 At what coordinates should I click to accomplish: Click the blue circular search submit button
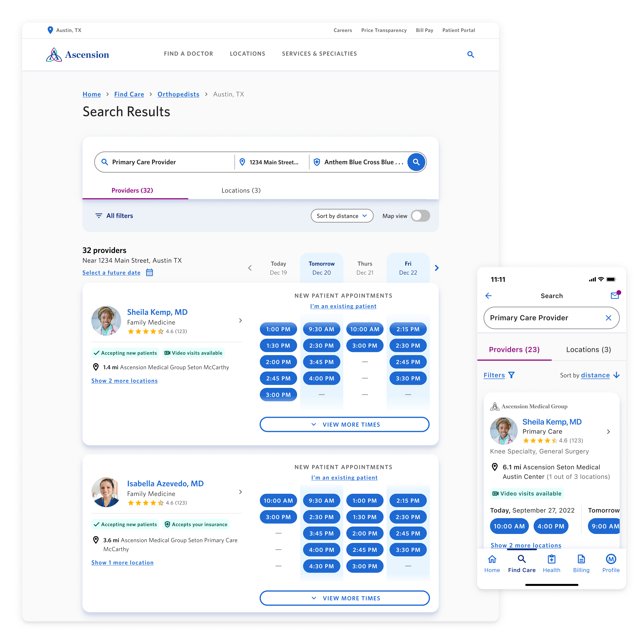(x=416, y=162)
